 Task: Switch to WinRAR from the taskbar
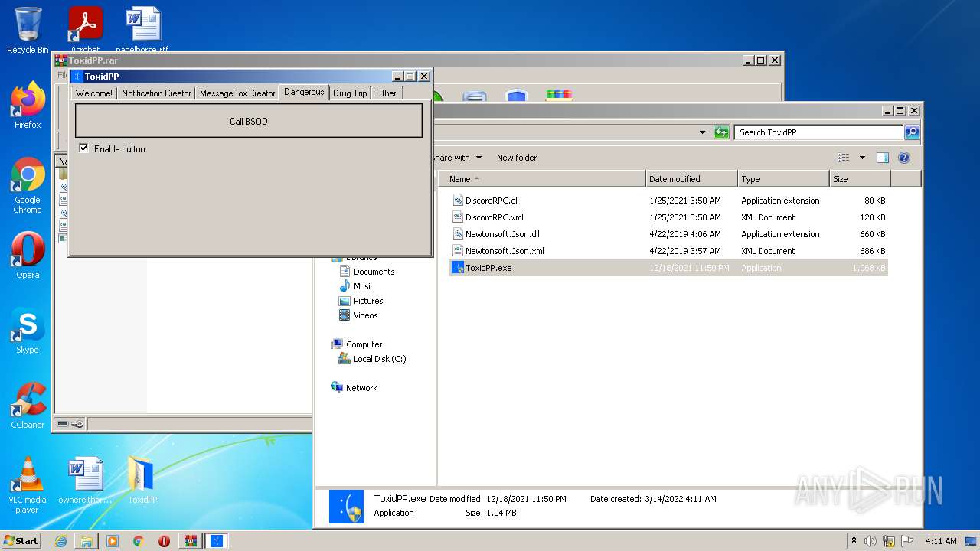[191, 541]
